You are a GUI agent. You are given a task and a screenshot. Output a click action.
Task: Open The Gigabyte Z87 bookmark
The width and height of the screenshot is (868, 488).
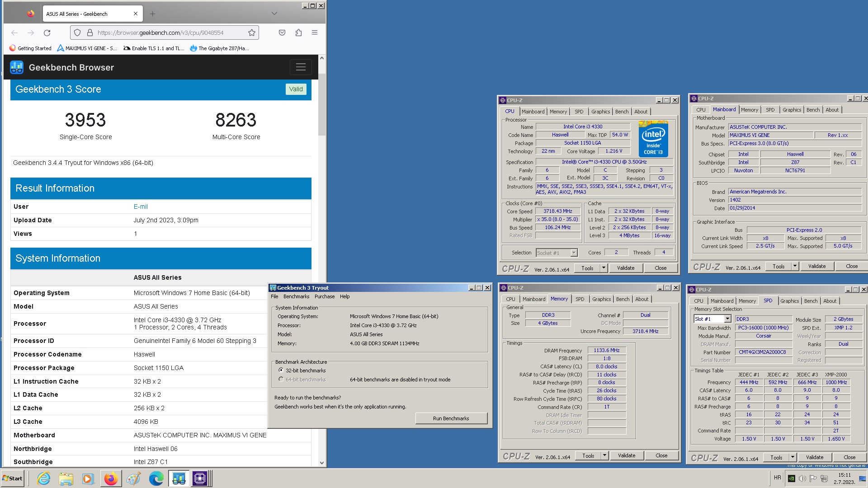(220, 48)
